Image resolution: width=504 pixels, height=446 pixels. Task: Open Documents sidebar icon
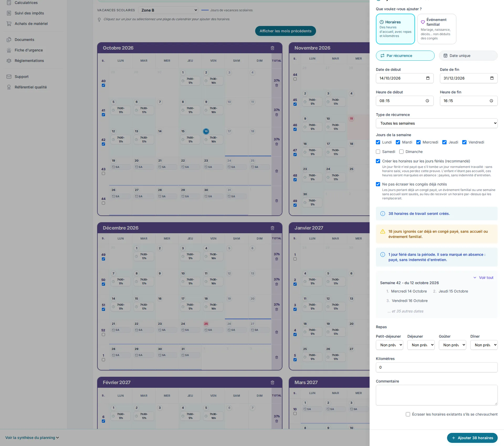9,40
